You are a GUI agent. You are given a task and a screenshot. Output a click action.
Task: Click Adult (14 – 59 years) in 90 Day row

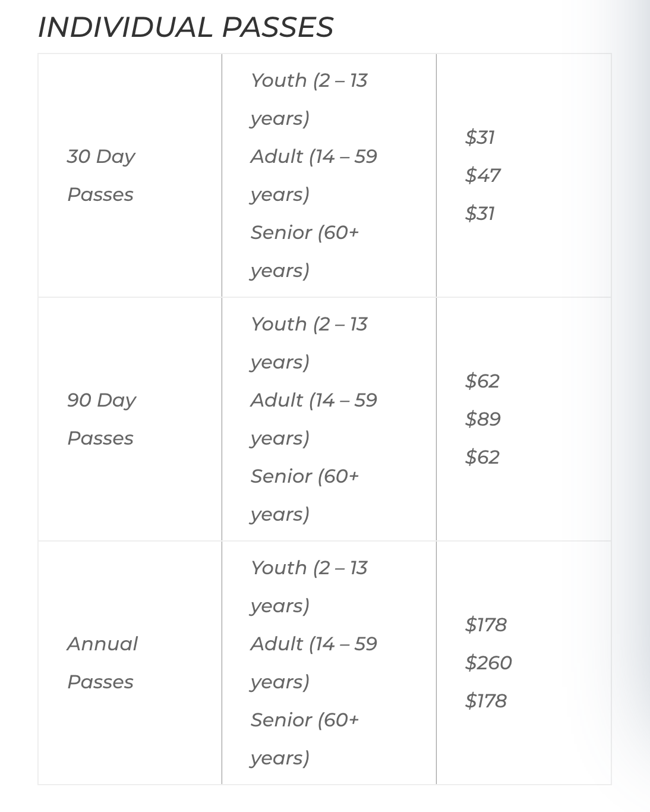click(314, 419)
